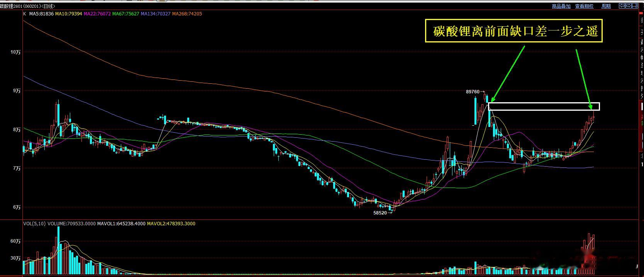The height and width of the screenshot is (277, 644).
Task: Open the 查看期权 options link
Action: pyautogui.click(x=584, y=6)
